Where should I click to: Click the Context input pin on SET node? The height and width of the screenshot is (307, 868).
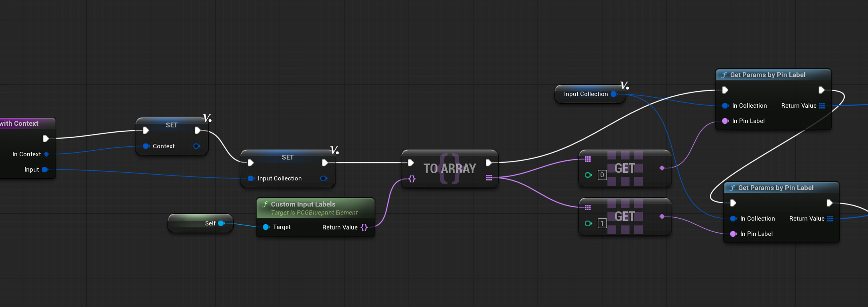coord(146,146)
